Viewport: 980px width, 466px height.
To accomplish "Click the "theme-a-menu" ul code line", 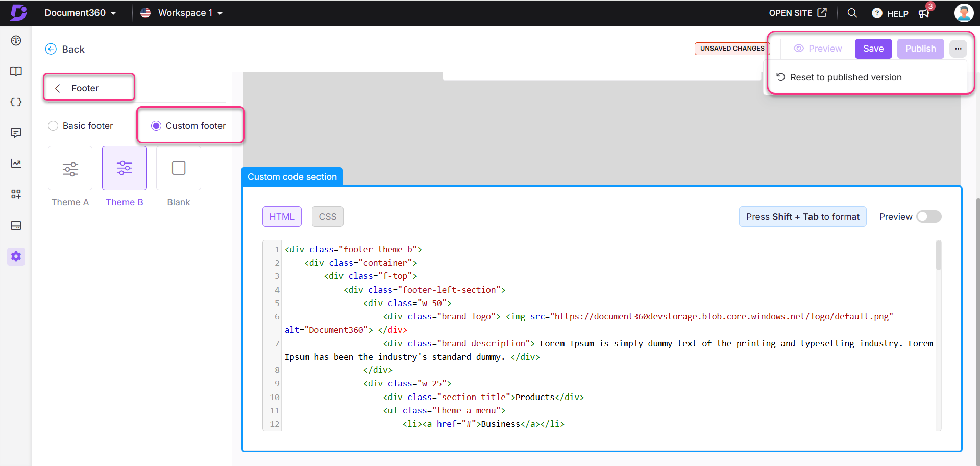I will tap(444, 410).
